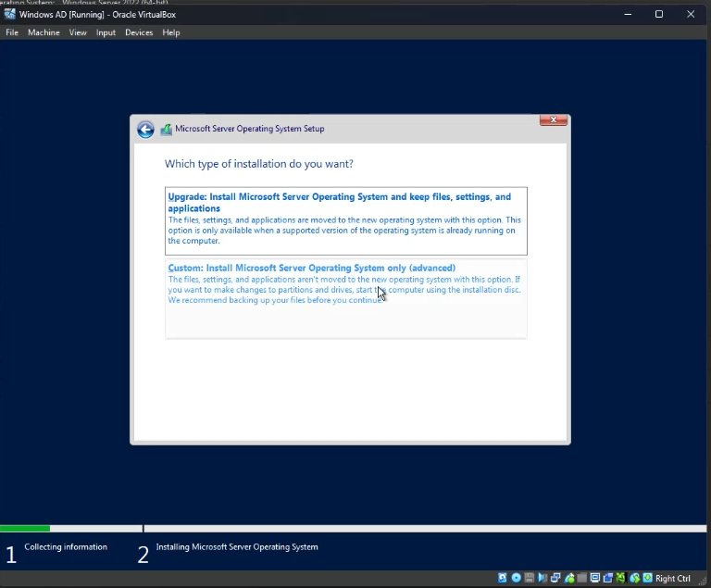The image size is (711, 588).
Task: Click the Right Ctrl host key label
Action: (x=673, y=579)
